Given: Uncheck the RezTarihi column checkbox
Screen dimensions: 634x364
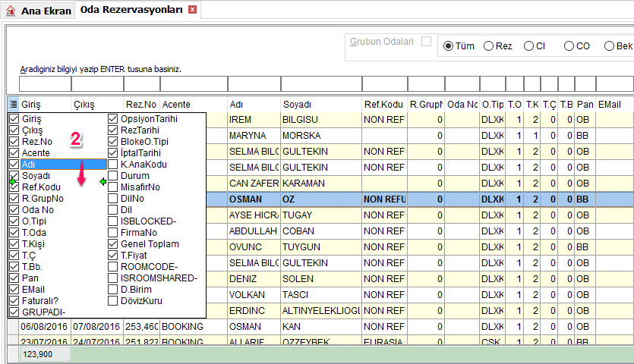Looking at the screenshot, I should (113, 130).
